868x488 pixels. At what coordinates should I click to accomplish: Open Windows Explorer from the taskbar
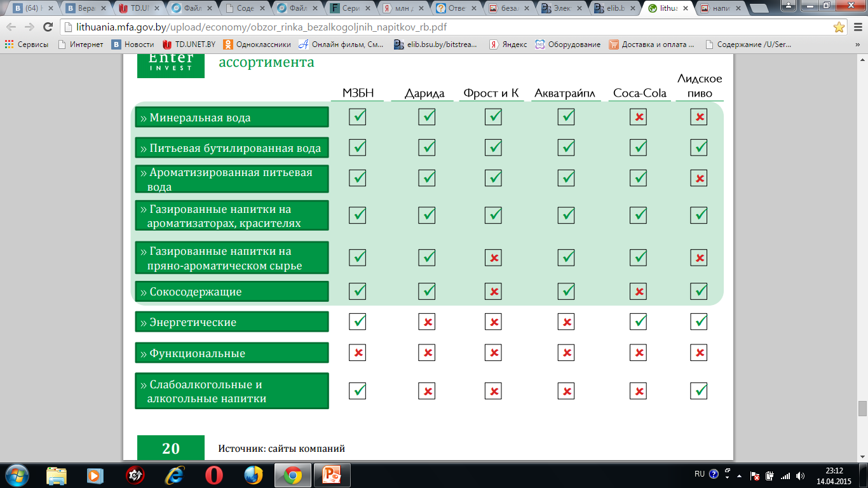(57, 475)
